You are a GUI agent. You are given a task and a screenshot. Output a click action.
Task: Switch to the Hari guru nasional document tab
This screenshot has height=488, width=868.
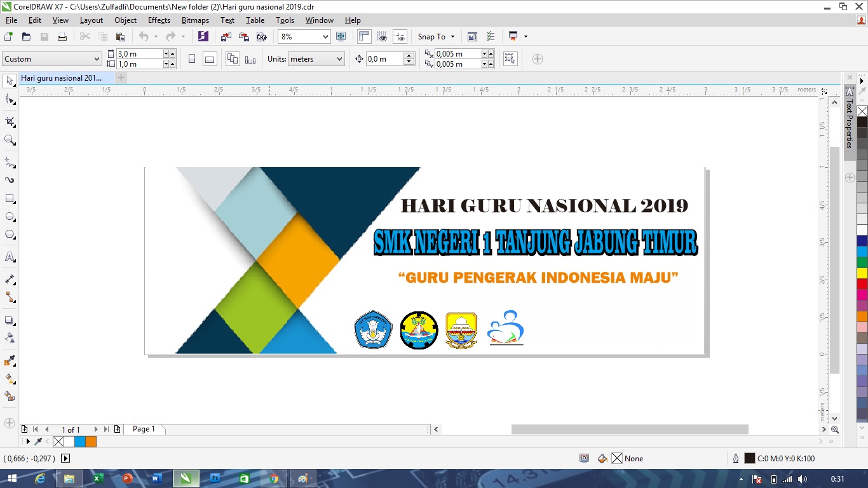(61, 78)
